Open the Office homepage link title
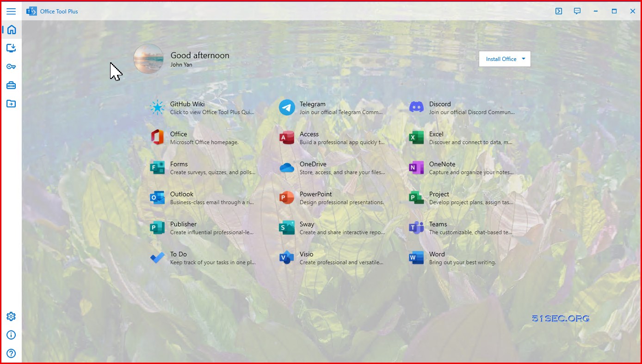 179,134
